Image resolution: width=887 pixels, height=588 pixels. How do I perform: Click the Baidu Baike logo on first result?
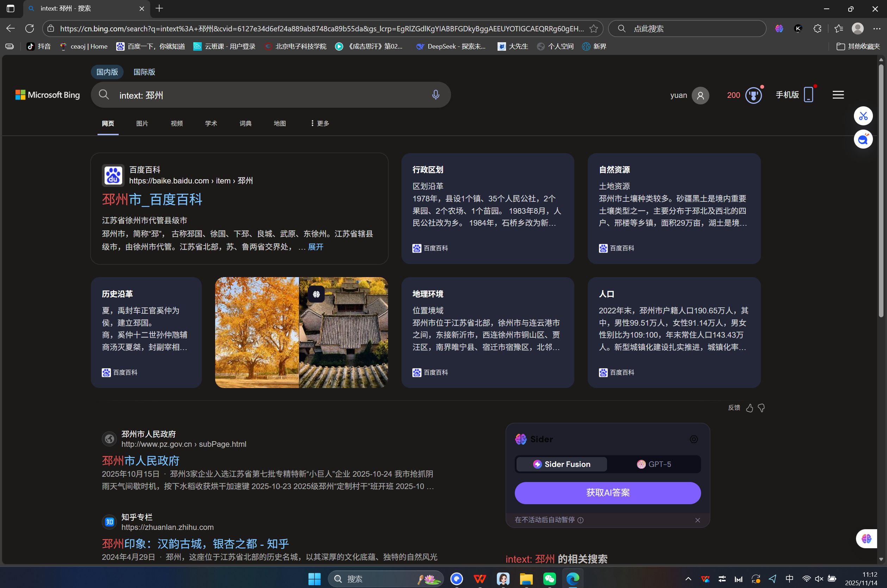pos(113,175)
